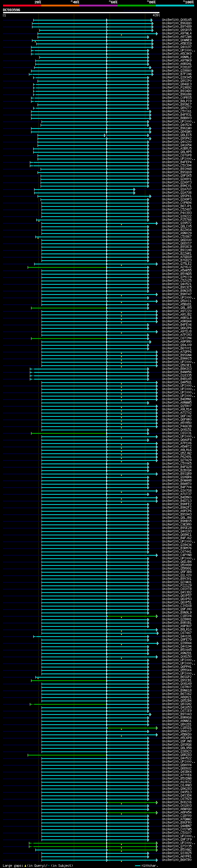Viewport: 197px width, 868px height.
Task: Click the Large gaps legend text
Action: (x=38, y=865)
